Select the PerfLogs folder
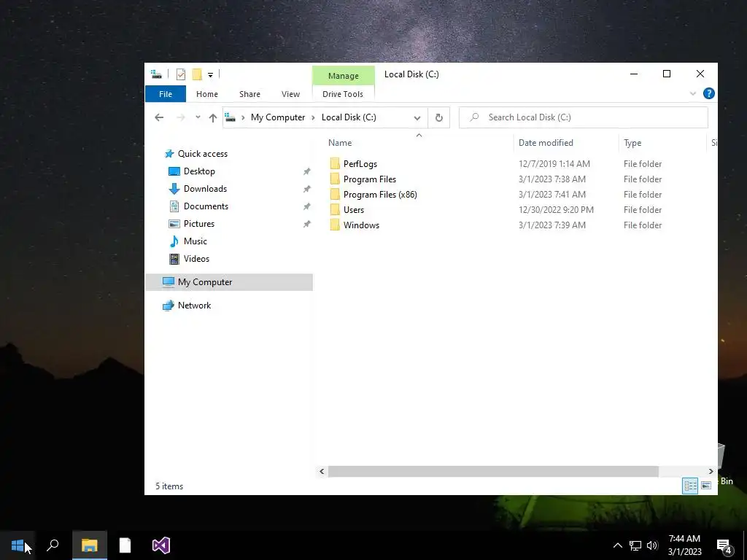747x560 pixels. pos(360,164)
